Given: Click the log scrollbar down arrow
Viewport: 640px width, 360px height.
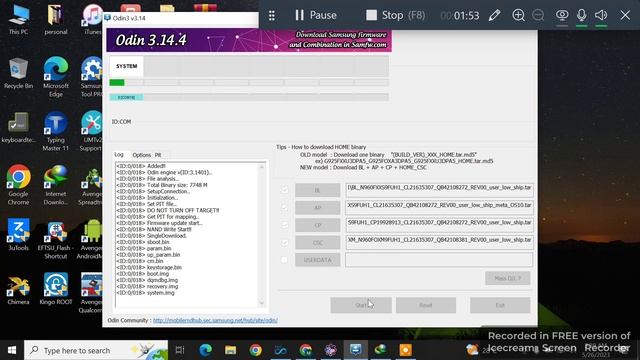Looking at the screenshot, I should point(262,303).
